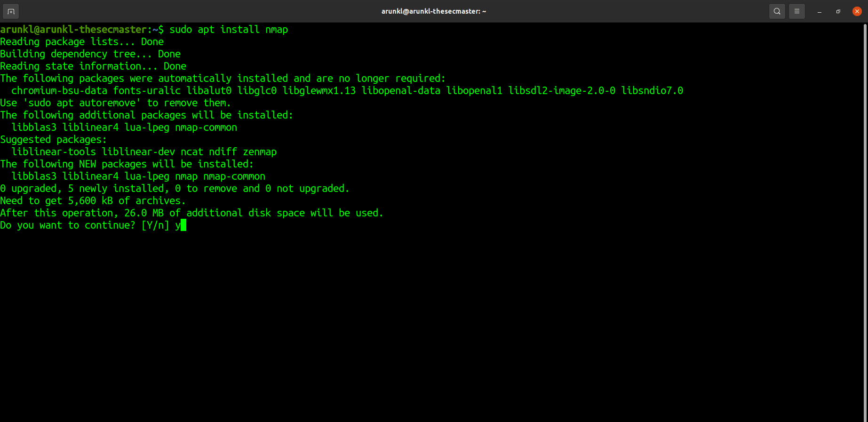
Task: Click 'libalut0' package name
Action: [209, 91]
